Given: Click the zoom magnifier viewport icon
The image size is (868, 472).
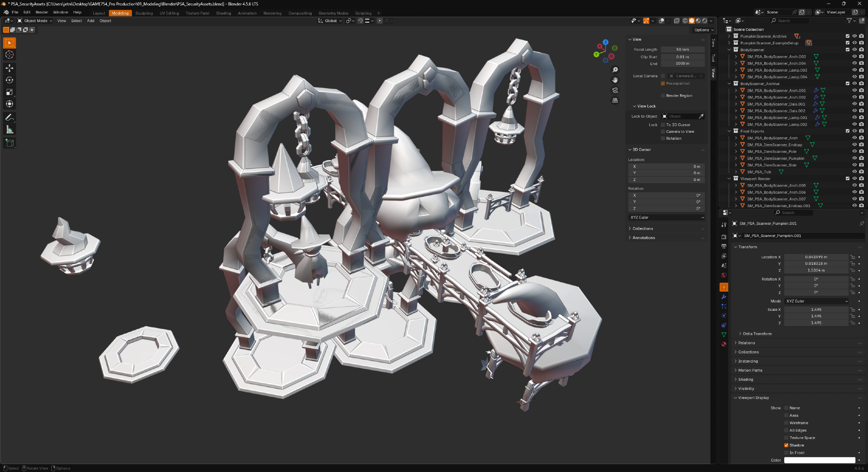Looking at the screenshot, I should [x=615, y=70].
